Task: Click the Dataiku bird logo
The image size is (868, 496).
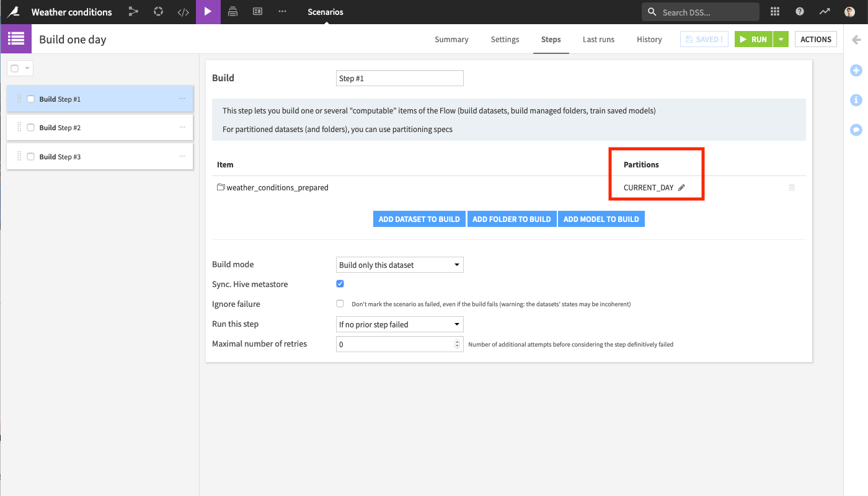Action: [12, 12]
